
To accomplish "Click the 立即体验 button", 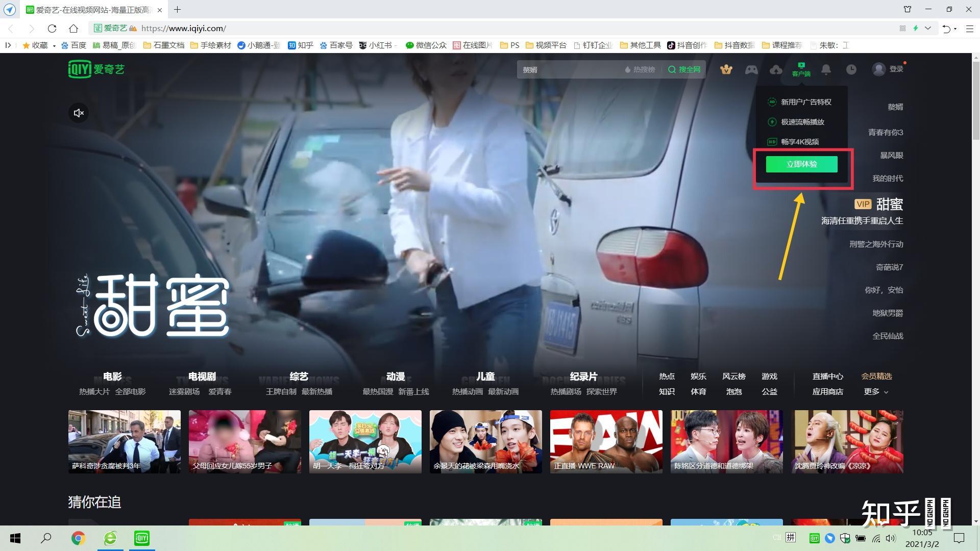I will click(x=801, y=164).
